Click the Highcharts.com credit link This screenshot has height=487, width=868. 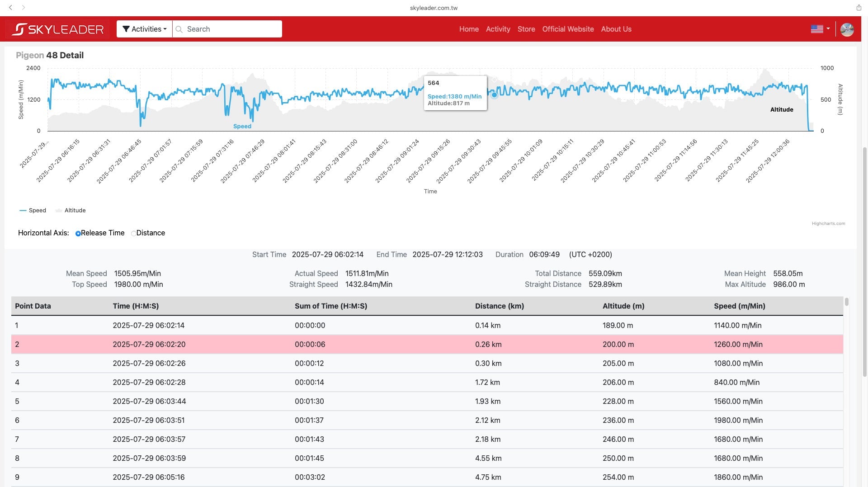[x=828, y=224]
